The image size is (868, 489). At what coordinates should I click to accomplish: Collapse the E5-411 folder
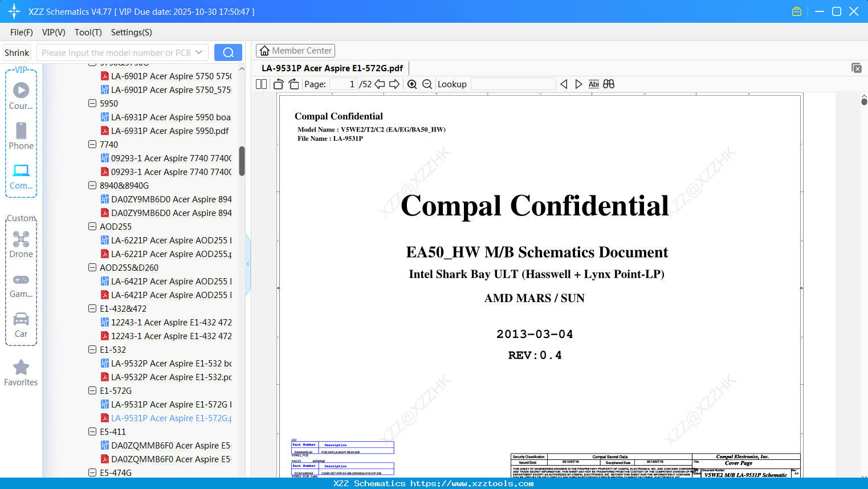click(x=92, y=431)
